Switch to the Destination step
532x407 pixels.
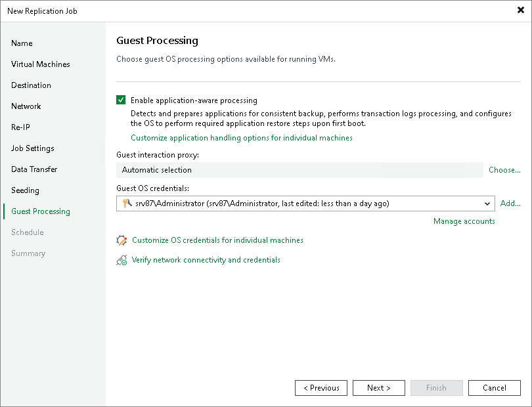coord(31,85)
